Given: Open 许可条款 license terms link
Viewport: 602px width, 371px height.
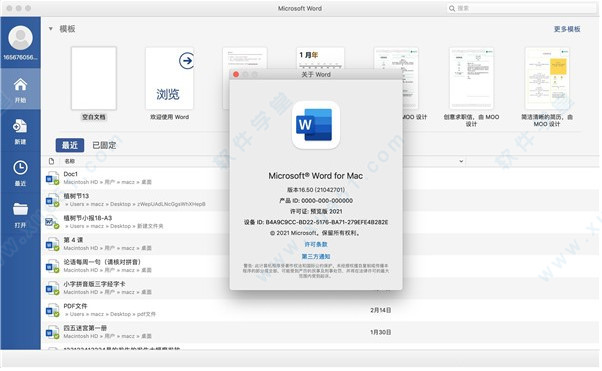Looking at the screenshot, I should [x=316, y=245].
